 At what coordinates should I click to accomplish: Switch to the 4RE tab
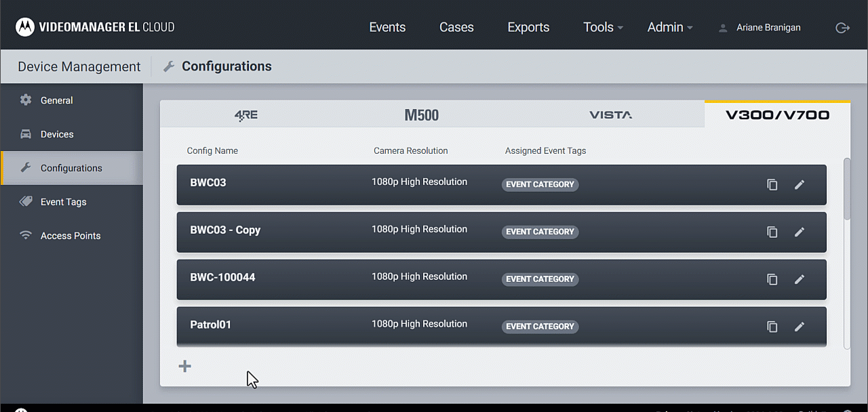click(245, 115)
